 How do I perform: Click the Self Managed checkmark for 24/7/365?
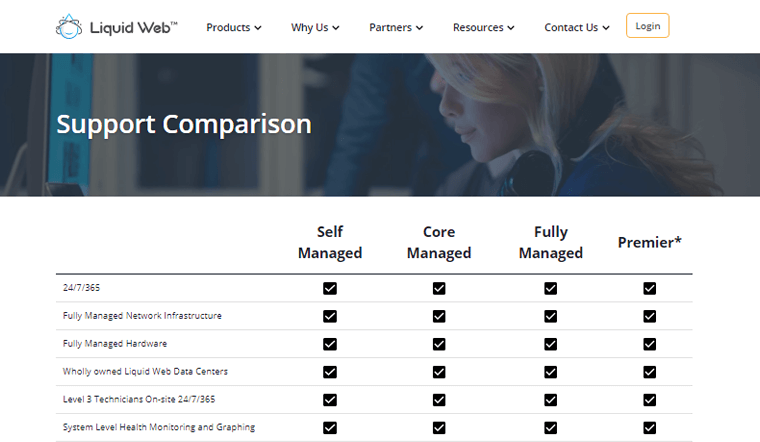tap(330, 288)
